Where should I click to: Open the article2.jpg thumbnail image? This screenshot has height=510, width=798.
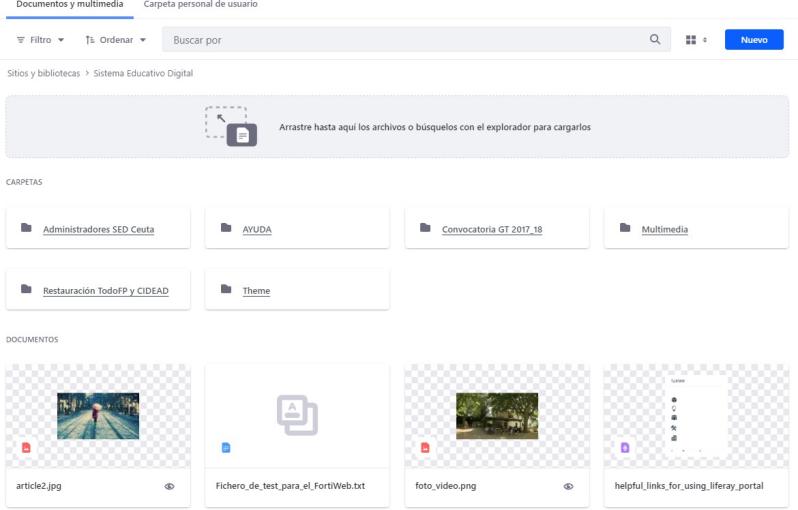coord(98,416)
